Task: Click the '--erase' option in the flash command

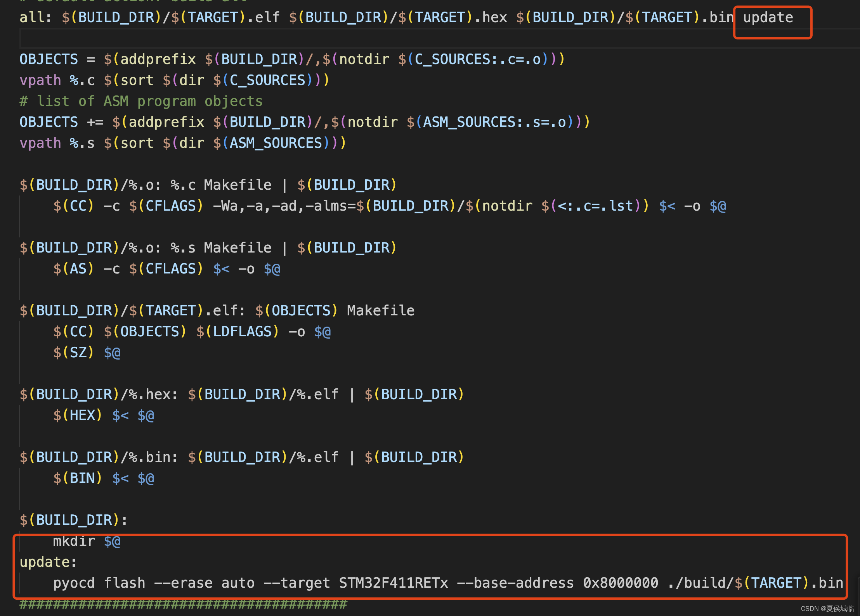Action: pos(183,583)
